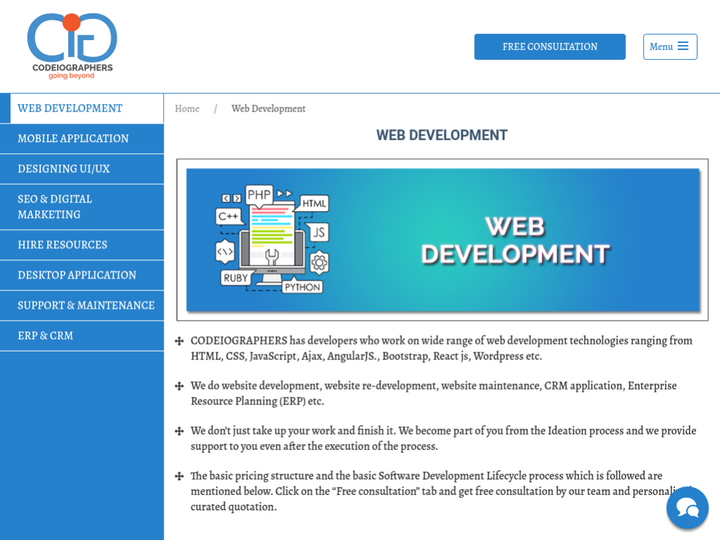
Task: Click the Home breadcrumb link
Action: [187, 109]
